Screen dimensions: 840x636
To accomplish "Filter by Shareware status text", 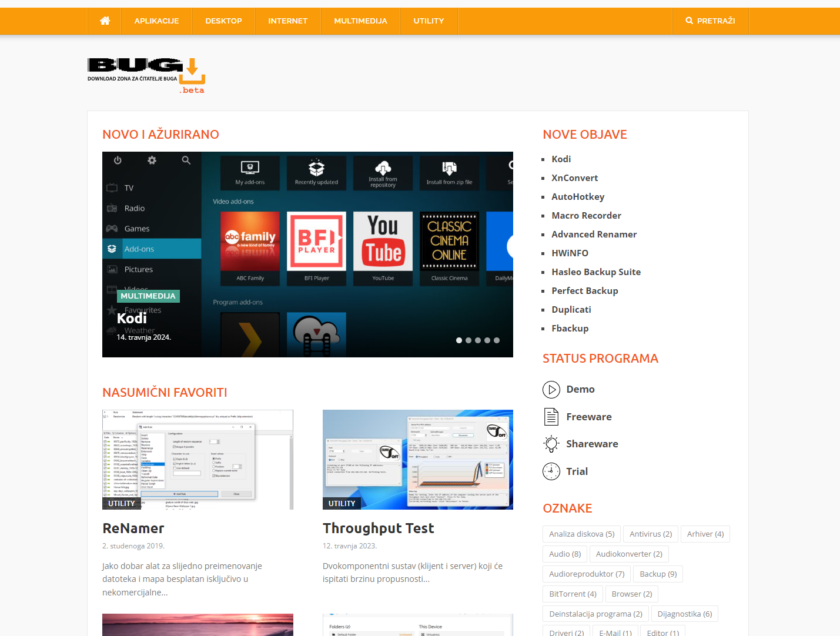I will (592, 444).
